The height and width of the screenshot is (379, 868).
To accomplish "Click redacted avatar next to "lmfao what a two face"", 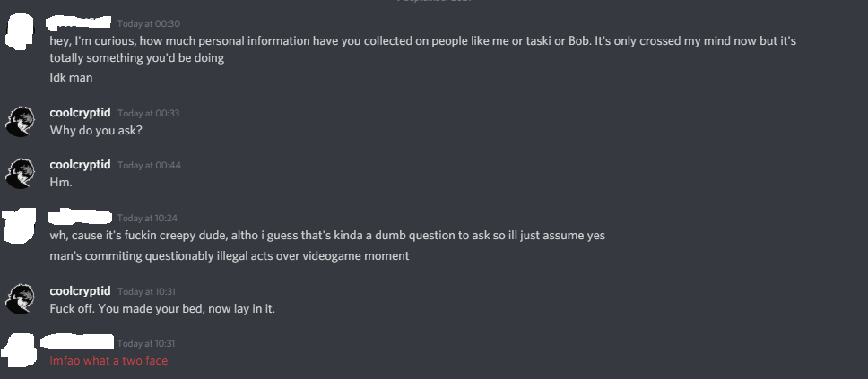I will pyautogui.click(x=20, y=349).
